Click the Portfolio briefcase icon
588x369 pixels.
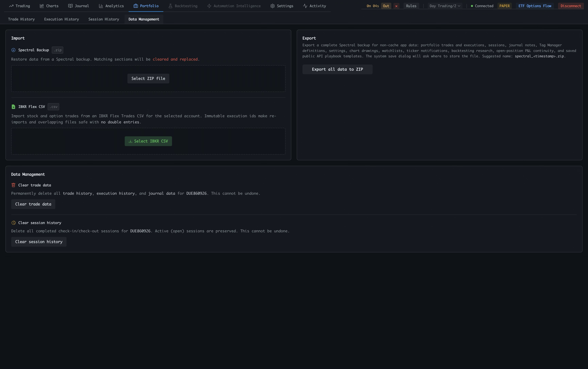136,6
